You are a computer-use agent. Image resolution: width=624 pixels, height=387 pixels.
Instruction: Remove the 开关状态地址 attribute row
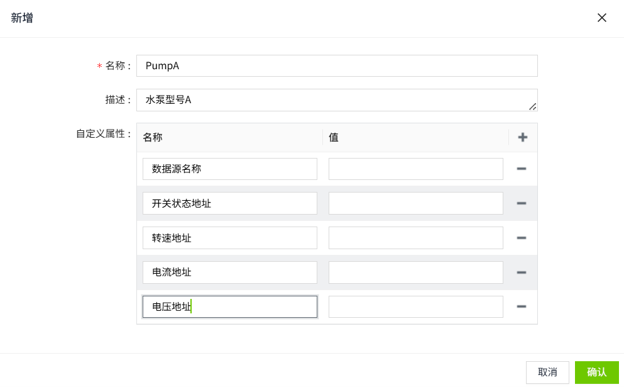click(x=521, y=203)
